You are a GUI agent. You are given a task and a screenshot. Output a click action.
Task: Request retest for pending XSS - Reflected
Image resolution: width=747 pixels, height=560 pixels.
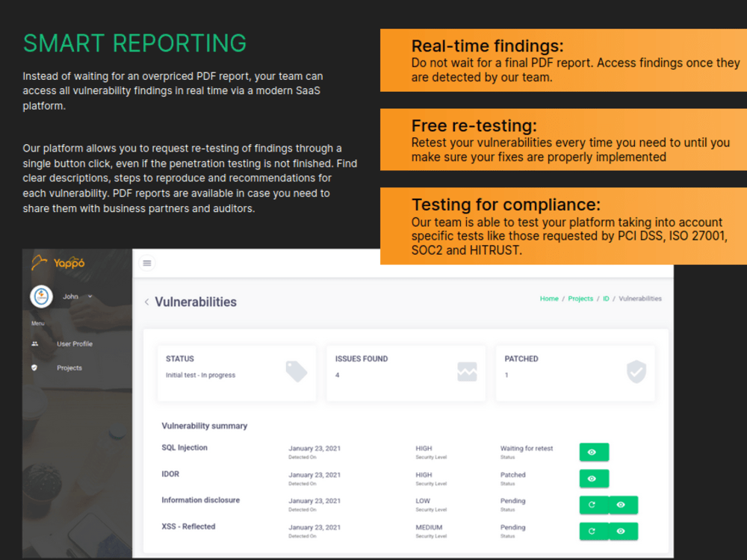pyautogui.click(x=592, y=531)
